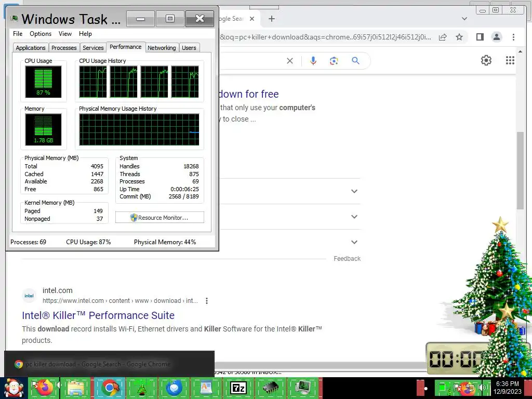Switch to the Processes tab

coord(64,48)
